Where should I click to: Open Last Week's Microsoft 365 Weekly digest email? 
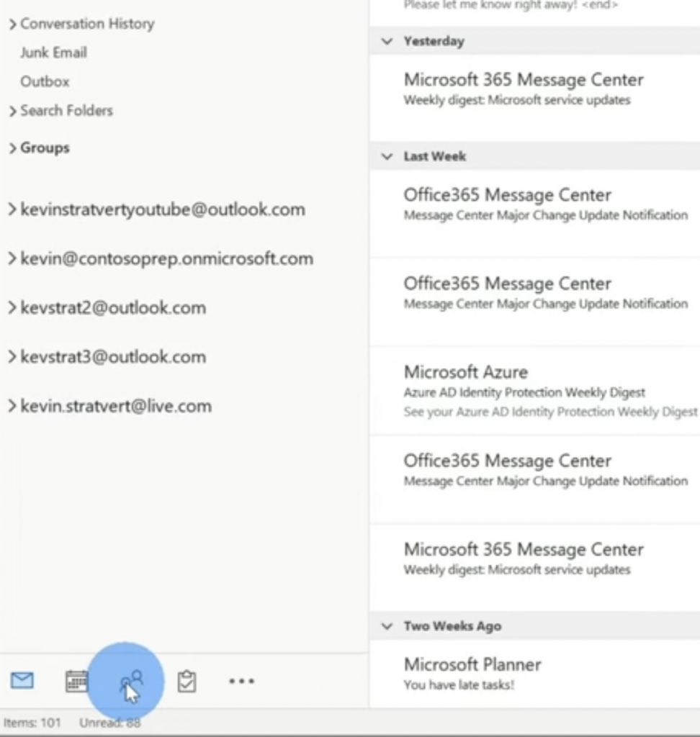click(535, 567)
